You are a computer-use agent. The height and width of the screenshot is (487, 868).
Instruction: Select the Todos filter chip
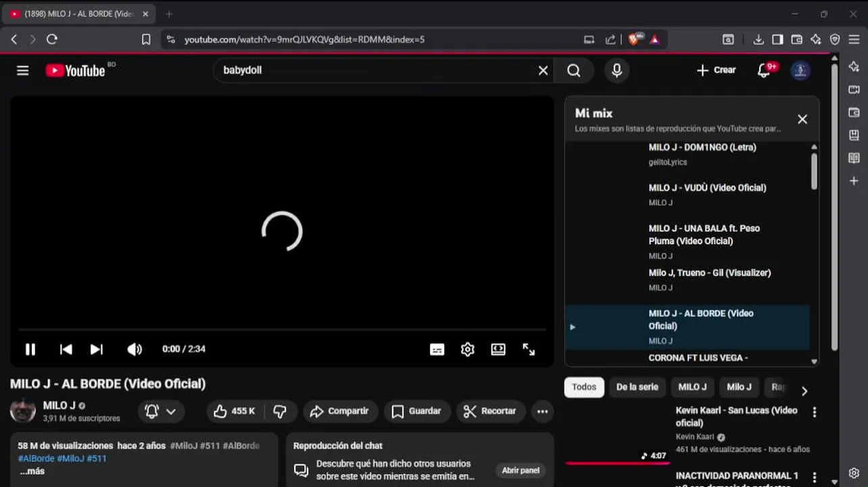point(584,387)
